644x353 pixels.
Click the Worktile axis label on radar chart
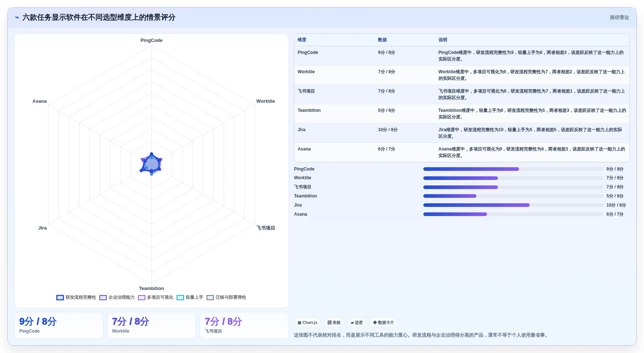[x=266, y=101]
